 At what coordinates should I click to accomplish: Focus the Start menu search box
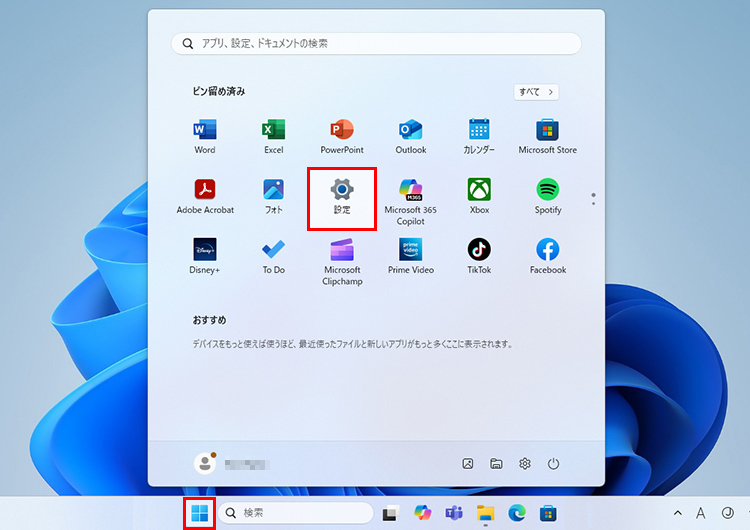[x=376, y=44]
